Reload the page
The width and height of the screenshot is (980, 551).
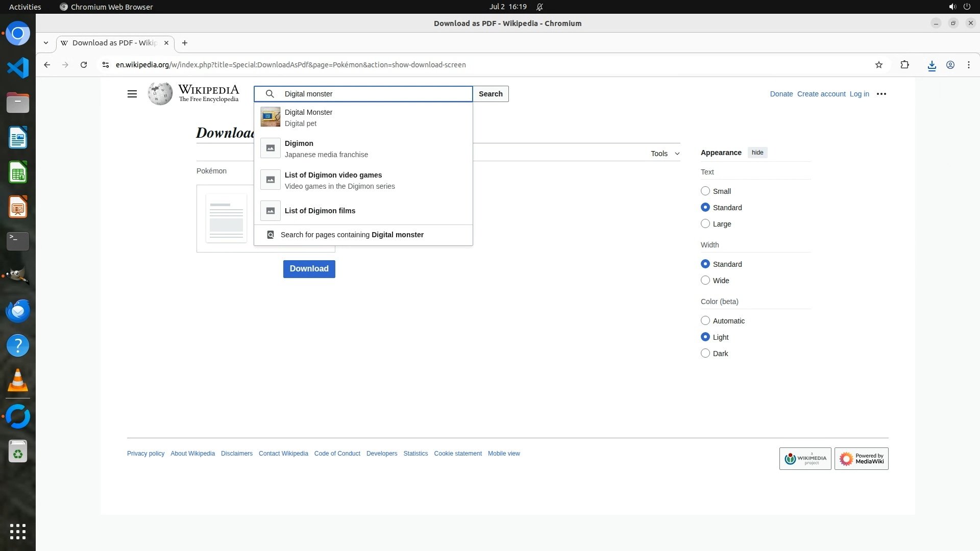[84, 65]
